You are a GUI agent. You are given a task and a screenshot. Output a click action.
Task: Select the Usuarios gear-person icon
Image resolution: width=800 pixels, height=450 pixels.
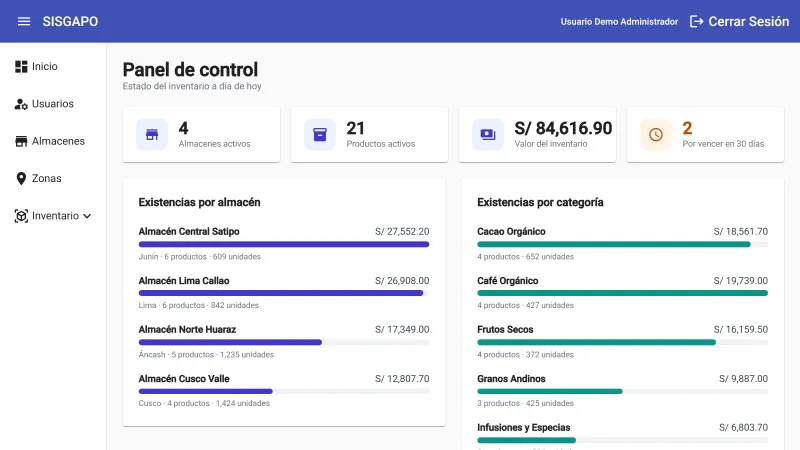tap(21, 104)
